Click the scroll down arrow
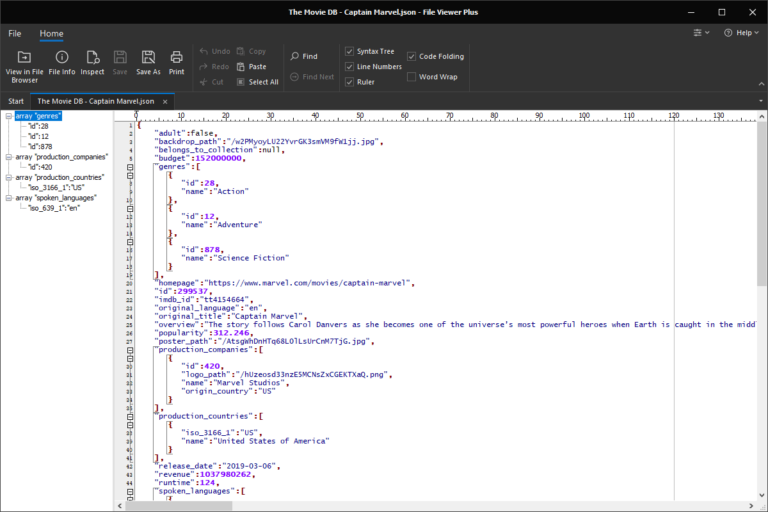This screenshot has height=512, width=768. (761, 495)
